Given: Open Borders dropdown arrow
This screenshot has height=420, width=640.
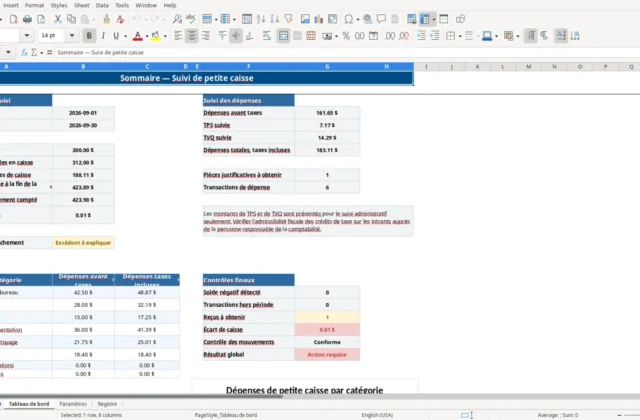Looking at the screenshot, I should click(x=460, y=36).
